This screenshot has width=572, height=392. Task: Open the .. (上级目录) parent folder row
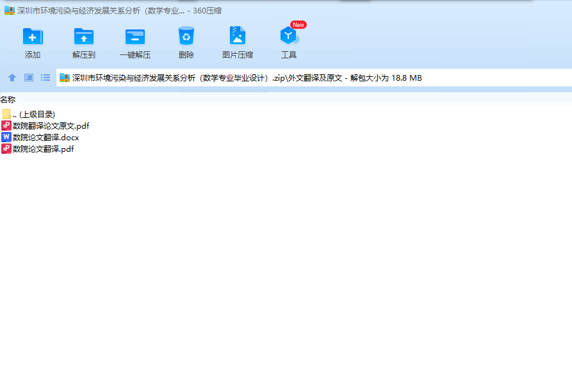coord(28,114)
